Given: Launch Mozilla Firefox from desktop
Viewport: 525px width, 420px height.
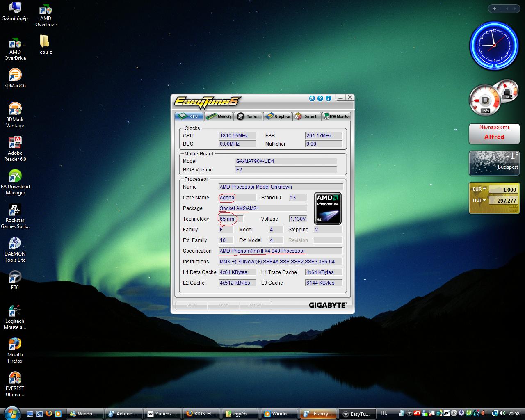Looking at the screenshot, I should (x=15, y=350).
